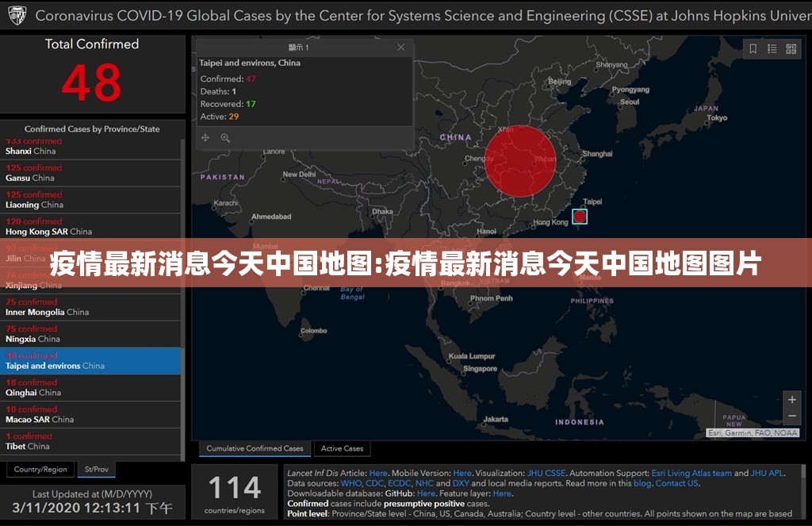812x526 pixels.
Task: Select the Cumulative Confirmed Cases tab
Action: tap(255, 449)
